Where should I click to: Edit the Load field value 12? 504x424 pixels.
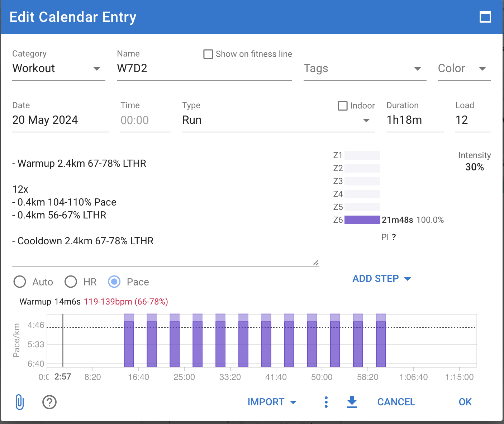pos(473,120)
